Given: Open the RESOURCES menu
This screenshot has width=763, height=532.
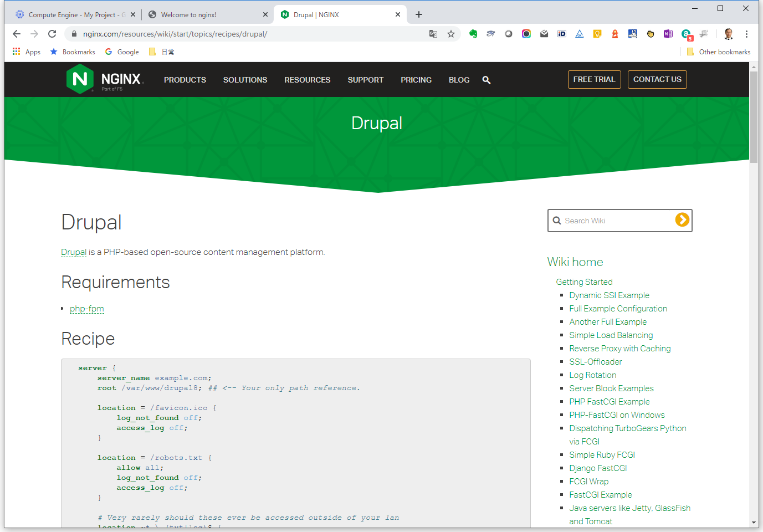Looking at the screenshot, I should click(x=308, y=80).
